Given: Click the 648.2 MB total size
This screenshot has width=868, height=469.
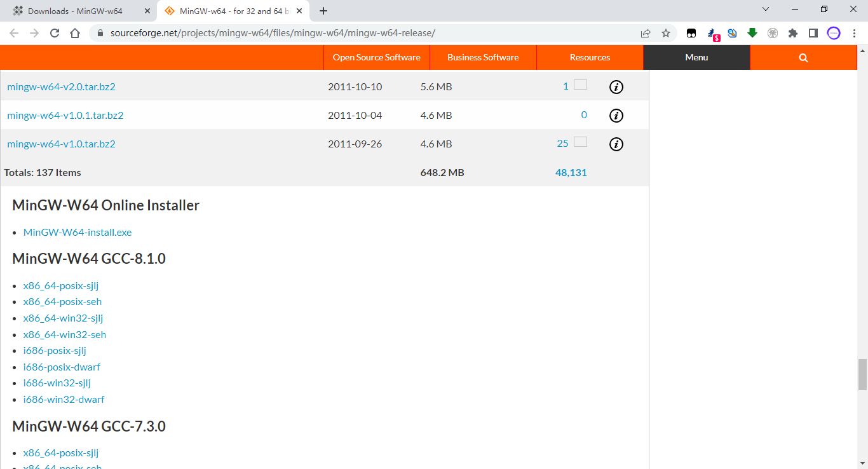Looking at the screenshot, I should [x=442, y=172].
